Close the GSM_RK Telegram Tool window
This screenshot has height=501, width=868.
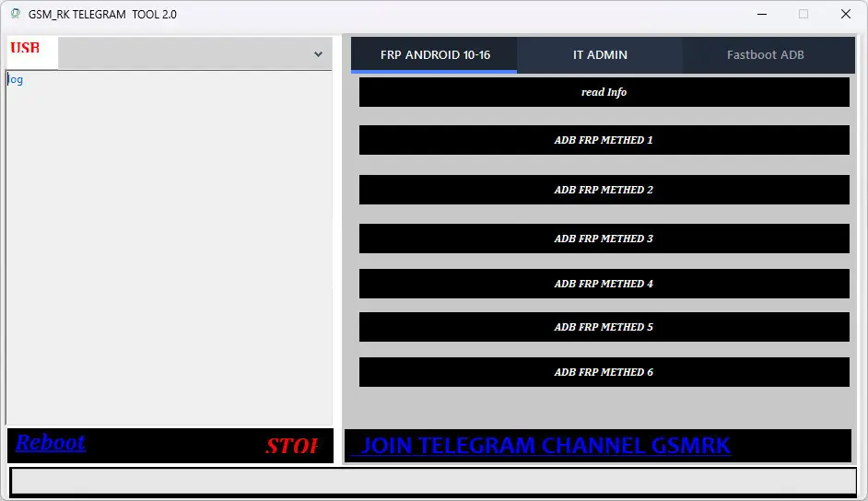tap(845, 14)
